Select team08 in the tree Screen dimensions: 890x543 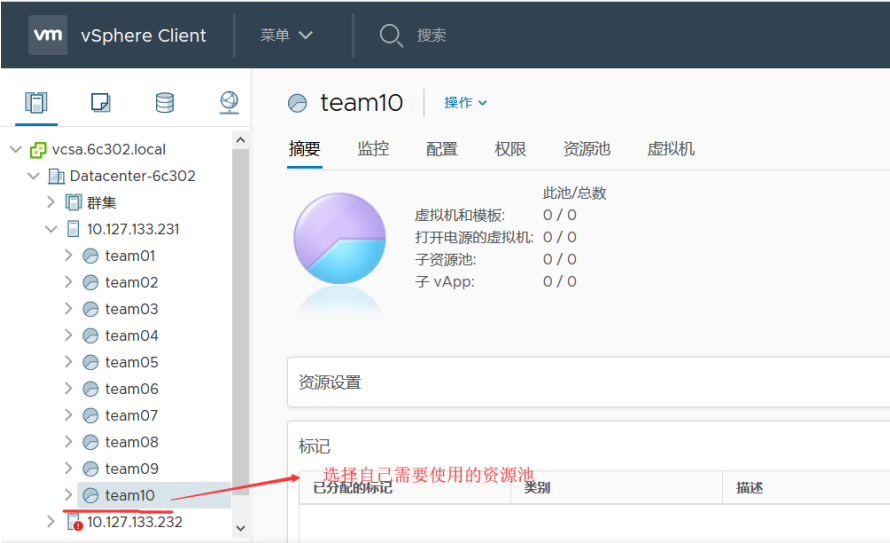pos(132,442)
